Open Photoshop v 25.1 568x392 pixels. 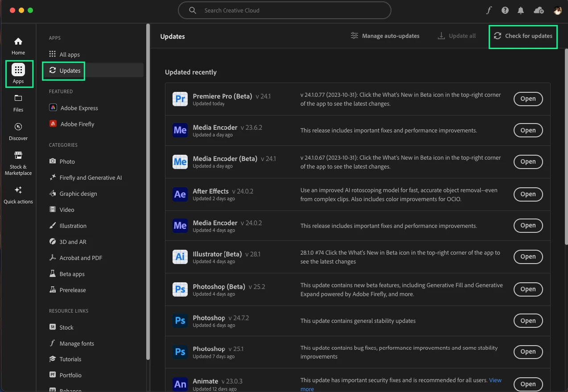528,351
